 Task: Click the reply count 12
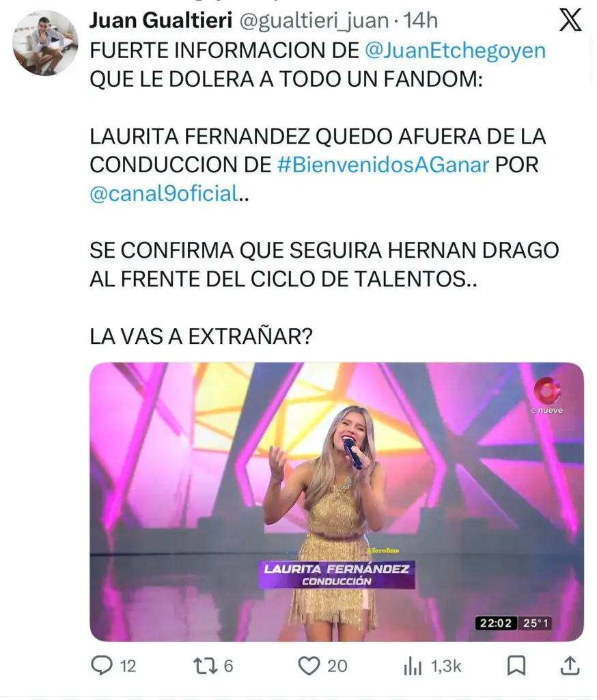point(128,666)
